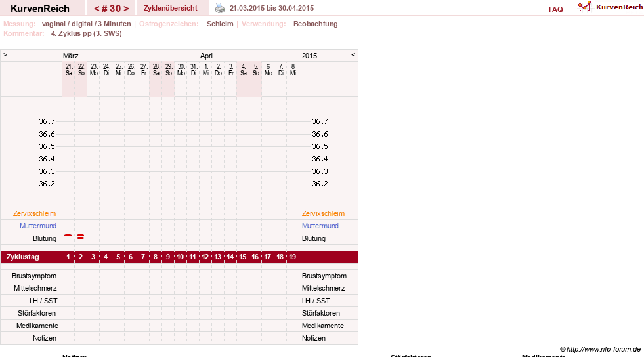
Task: Select cycle day 5 cell
Action: click(118, 257)
